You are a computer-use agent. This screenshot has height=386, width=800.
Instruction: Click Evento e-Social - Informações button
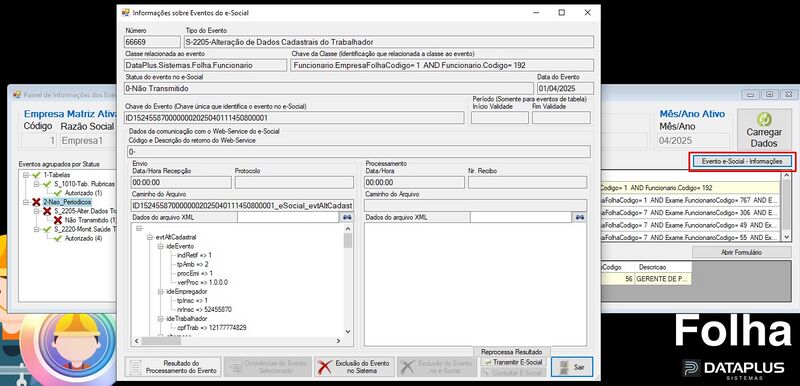[741, 161]
